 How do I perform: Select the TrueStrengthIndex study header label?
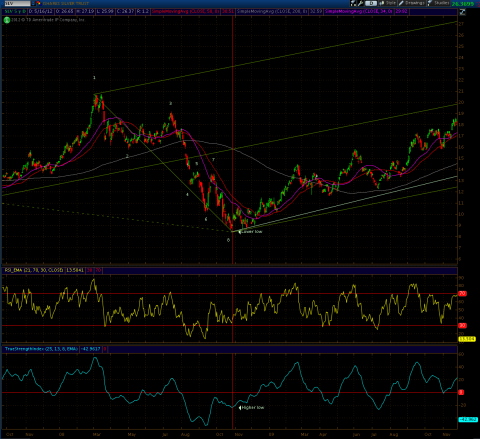(41, 349)
